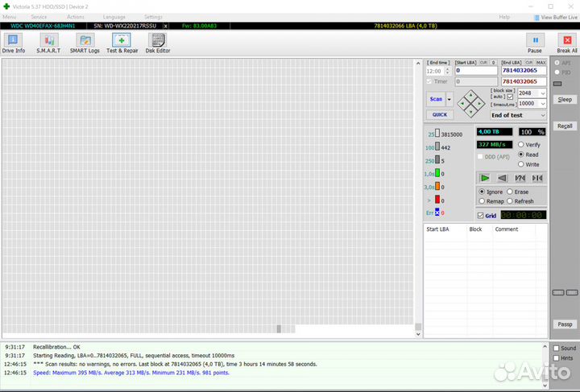The height and width of the screenshot is (392, 580).
Task: Open the End of test dropdown
Action: (518, 115)
